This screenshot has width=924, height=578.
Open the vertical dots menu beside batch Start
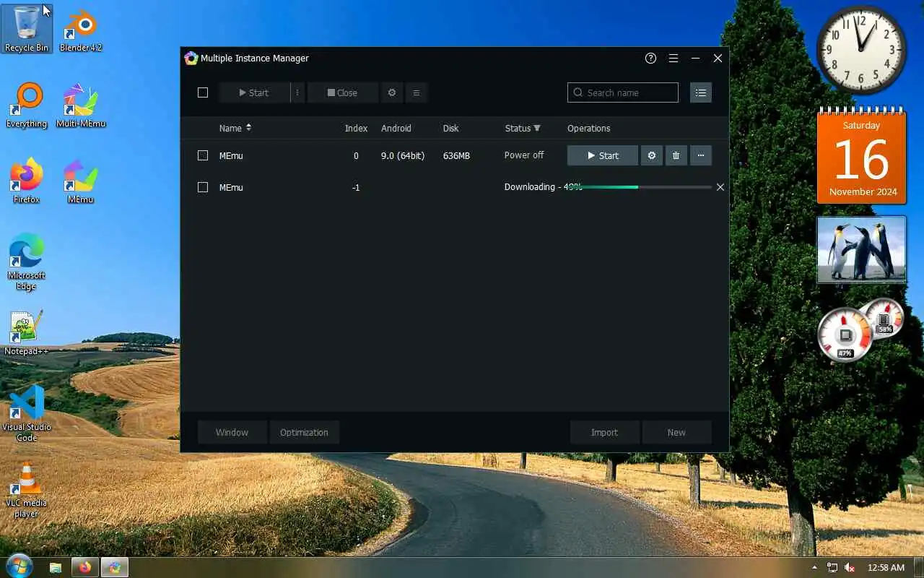[x=297, y=92]
